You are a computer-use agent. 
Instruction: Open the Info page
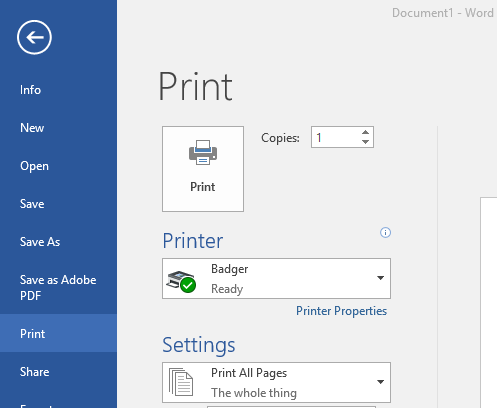[30, 90]
